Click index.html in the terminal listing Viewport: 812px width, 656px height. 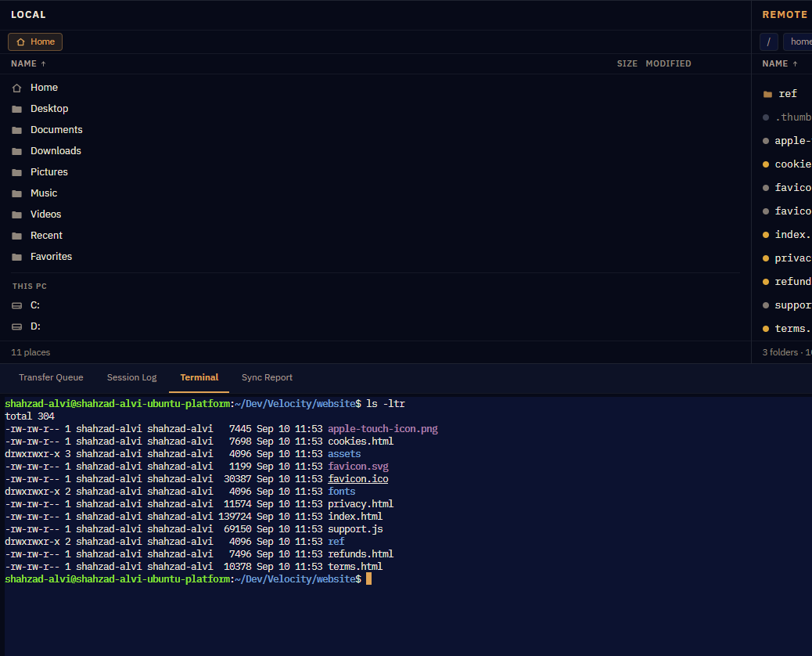click(x=355, y=517)
